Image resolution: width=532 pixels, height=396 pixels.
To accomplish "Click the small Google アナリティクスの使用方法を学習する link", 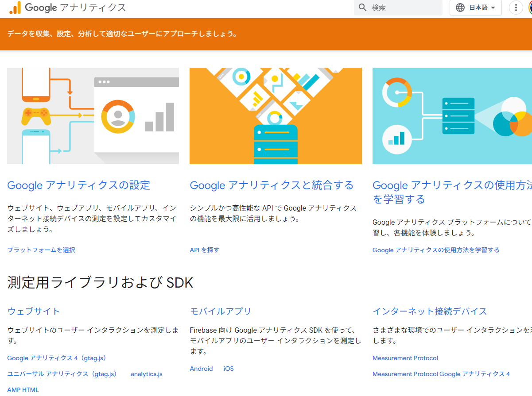I will (x=436, y=250).
